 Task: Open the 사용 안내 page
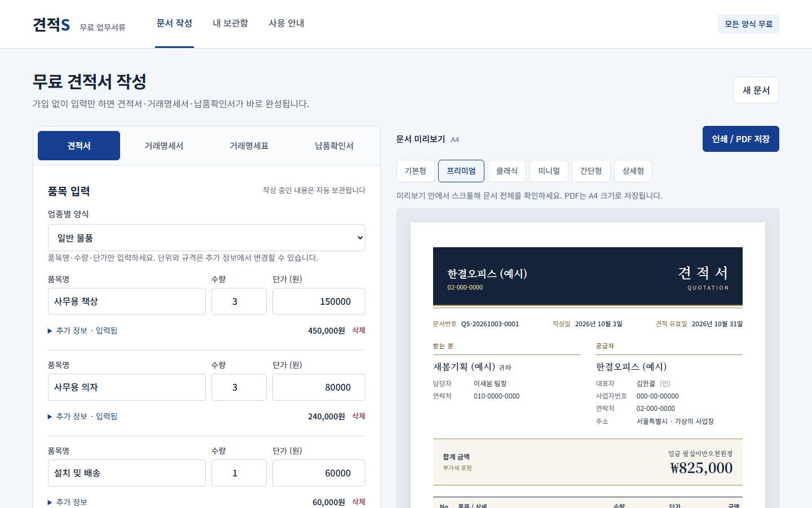tap(286, 23)
